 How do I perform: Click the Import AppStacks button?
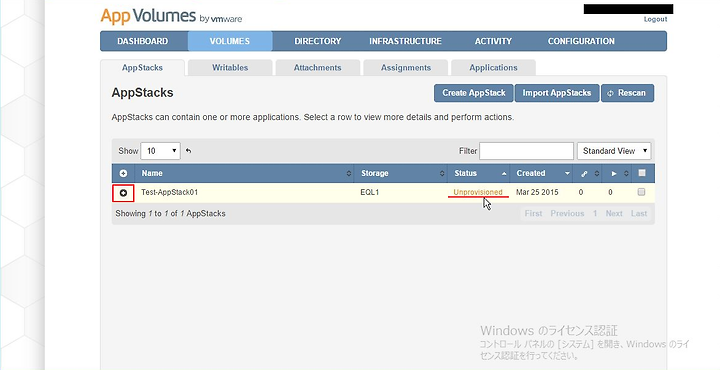click(557, 93)
